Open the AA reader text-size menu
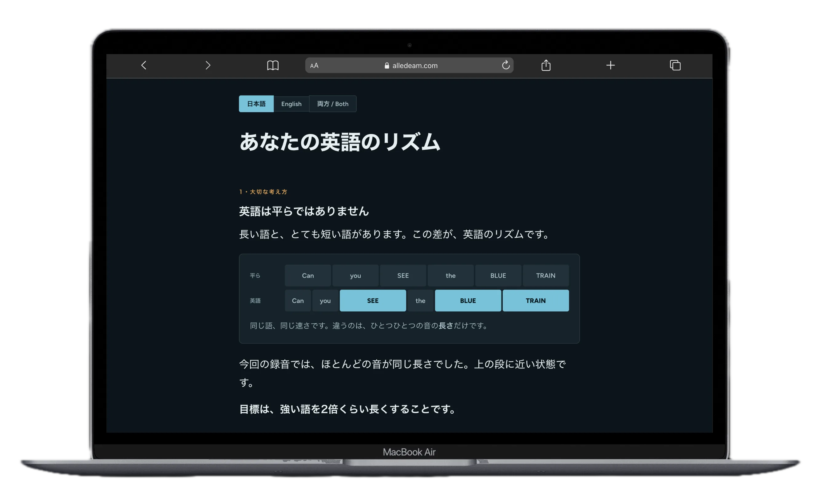The image size is (813, 504). pyautogui.click(x=314, y=66)
